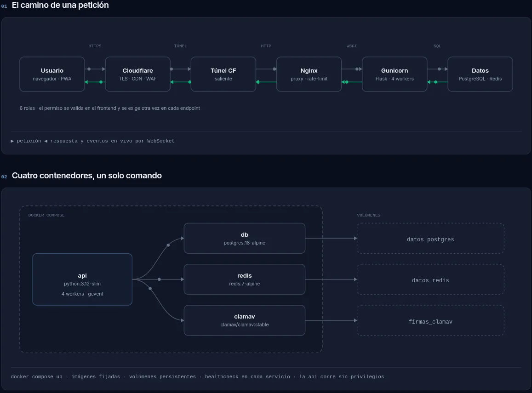Screen dimensions: 532x393
Task: Click 'TLS · CDN · WAF' subtitle
Action: [138, 79]
